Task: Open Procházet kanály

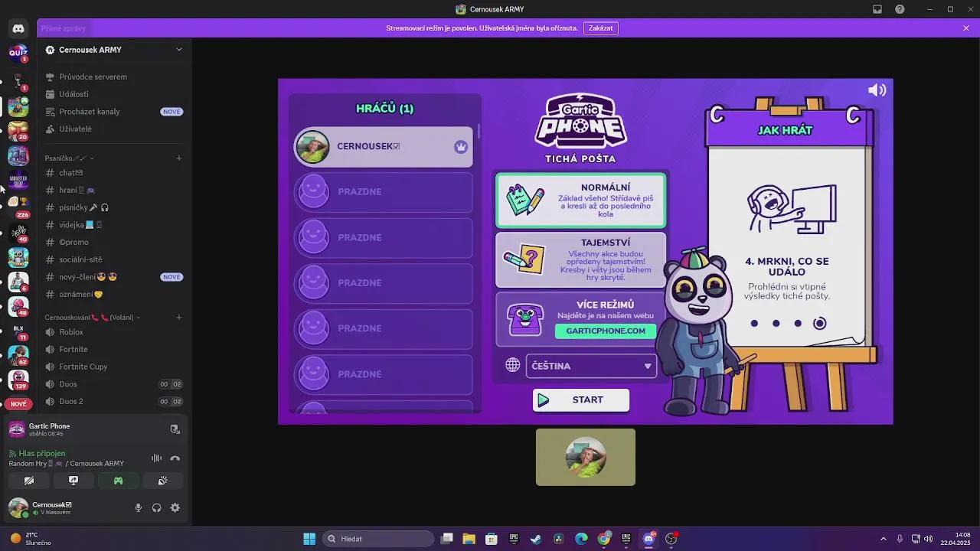Action: point(113,112)
